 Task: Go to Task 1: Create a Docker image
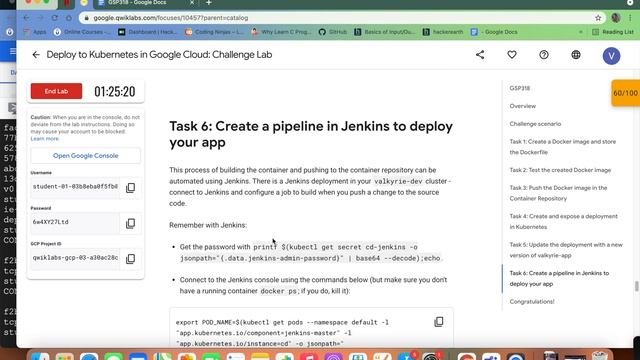562,147
